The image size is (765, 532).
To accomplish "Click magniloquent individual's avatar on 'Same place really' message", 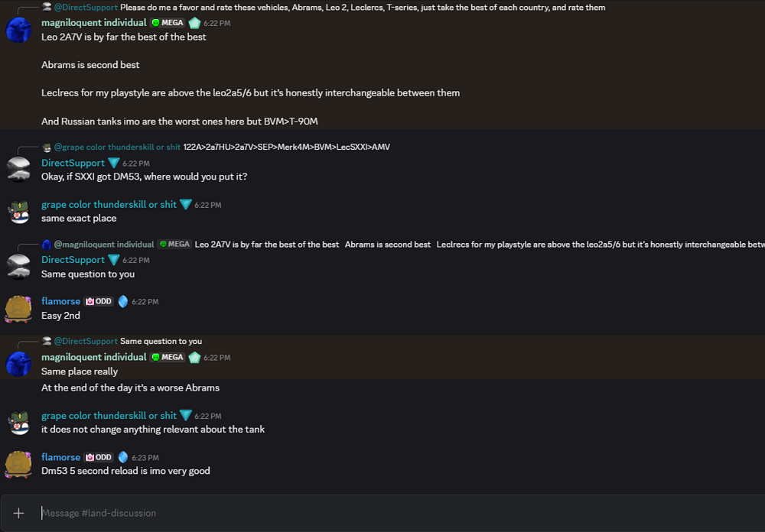I will click(18, 364).
